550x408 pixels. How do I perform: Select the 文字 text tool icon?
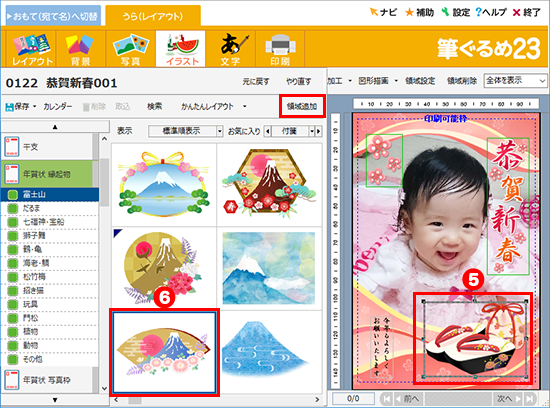(x=230, y=49)
